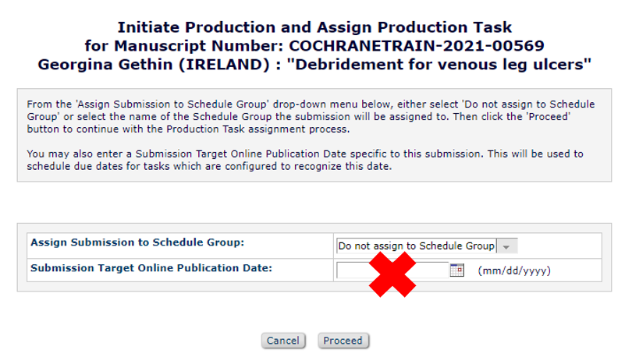Screen dimensions: 625x364
Task: Open the calendar date picker icon
Action: (x=458, y=270)
